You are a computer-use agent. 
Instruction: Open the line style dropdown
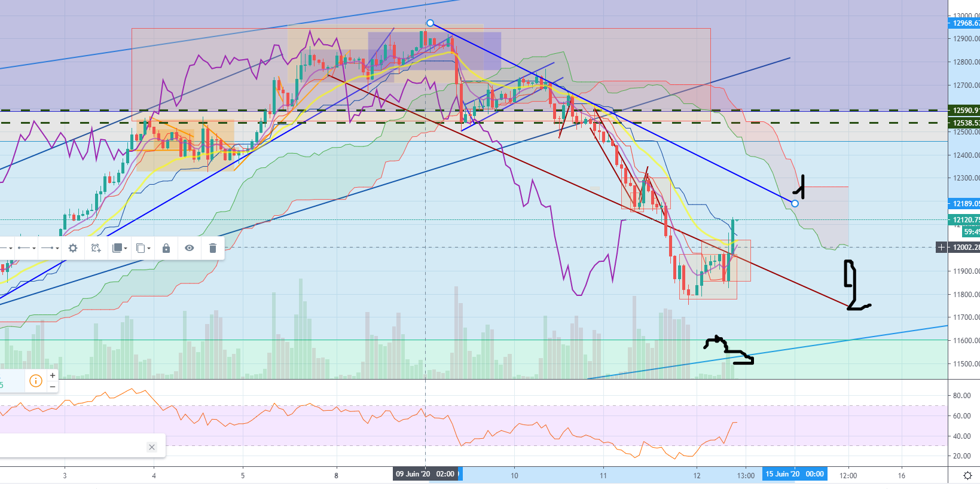click(6, 248)
